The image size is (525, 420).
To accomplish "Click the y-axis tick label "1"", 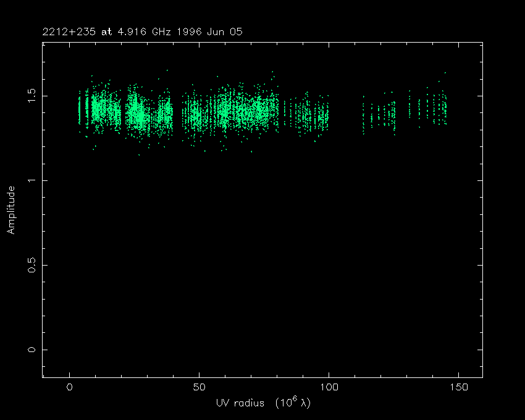I will click(x=32, y=180).
